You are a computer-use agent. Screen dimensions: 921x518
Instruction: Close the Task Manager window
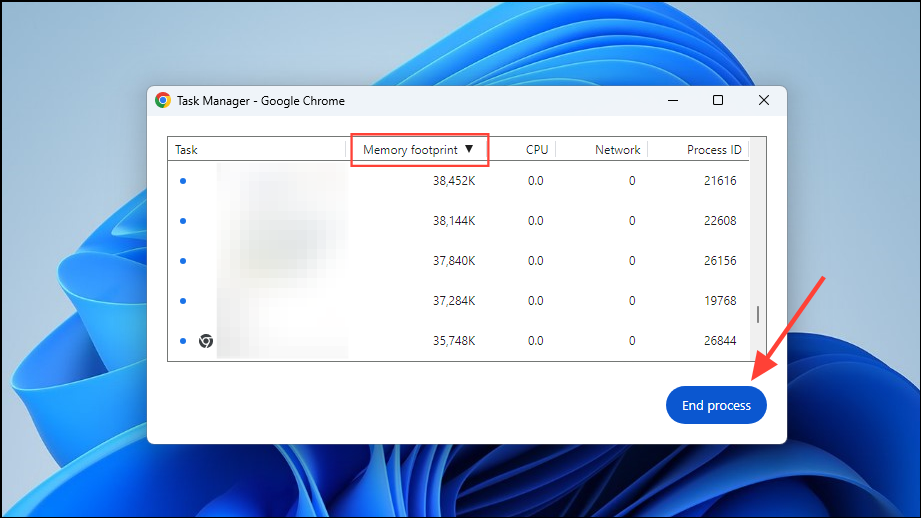coord(764,100)
